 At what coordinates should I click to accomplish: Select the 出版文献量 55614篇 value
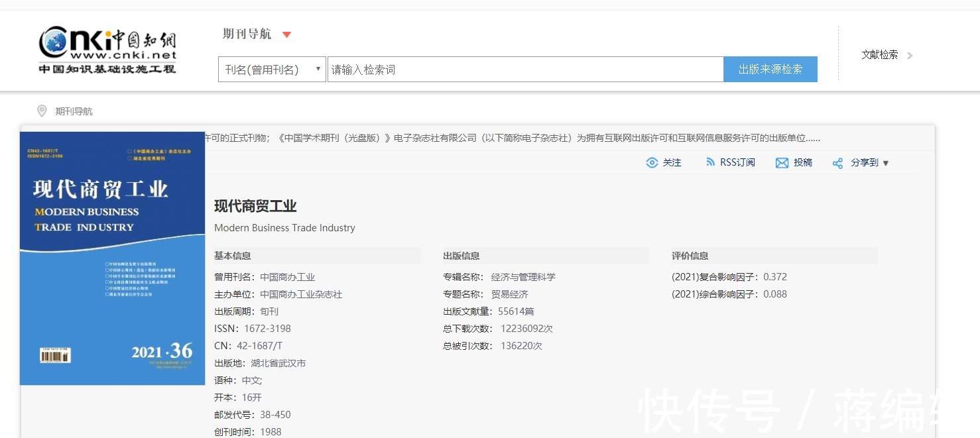pos(516,311)
